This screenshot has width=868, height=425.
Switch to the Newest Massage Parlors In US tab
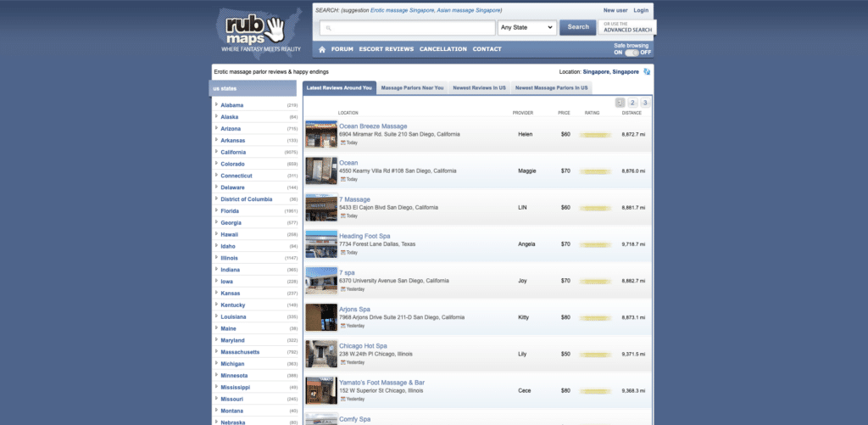coord(551,87)
